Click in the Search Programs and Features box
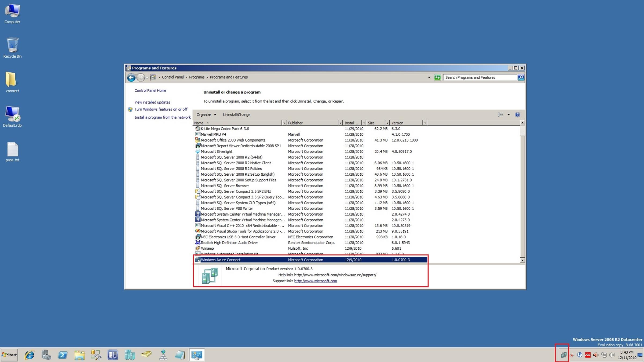This screenshot has width=644, height=362. [x=480, y=77]
